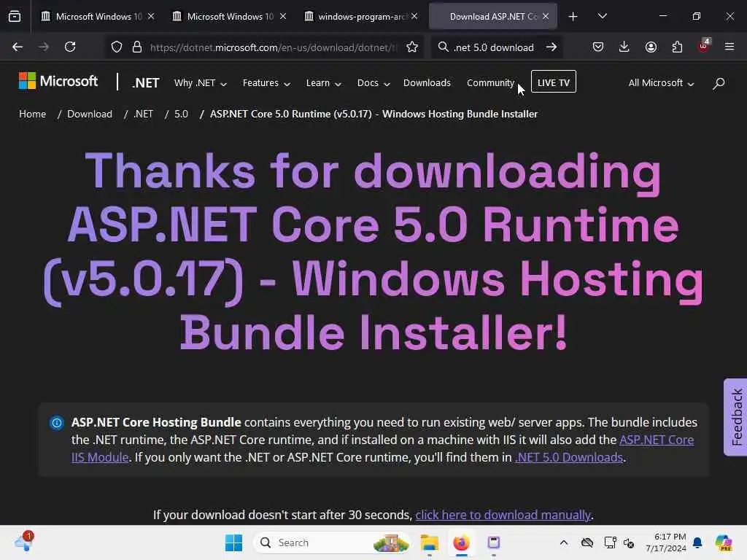Select the Download ASP.NET Core tab
Viewport: 747px width, 560px height.
[x=493, y=16]
